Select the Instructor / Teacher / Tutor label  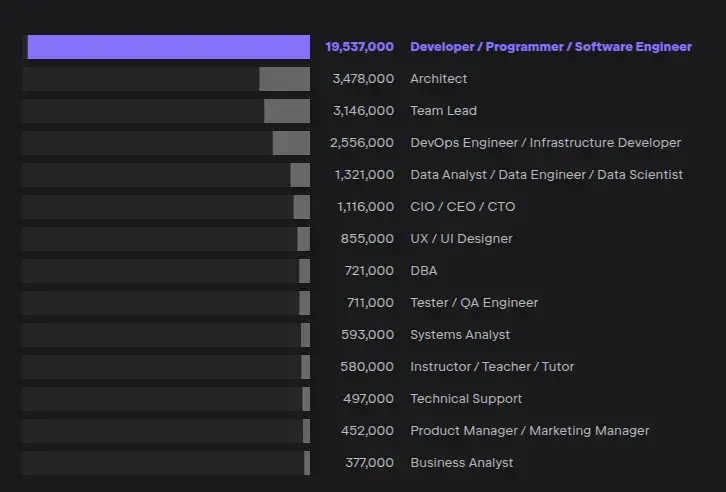tap(492, 367)
